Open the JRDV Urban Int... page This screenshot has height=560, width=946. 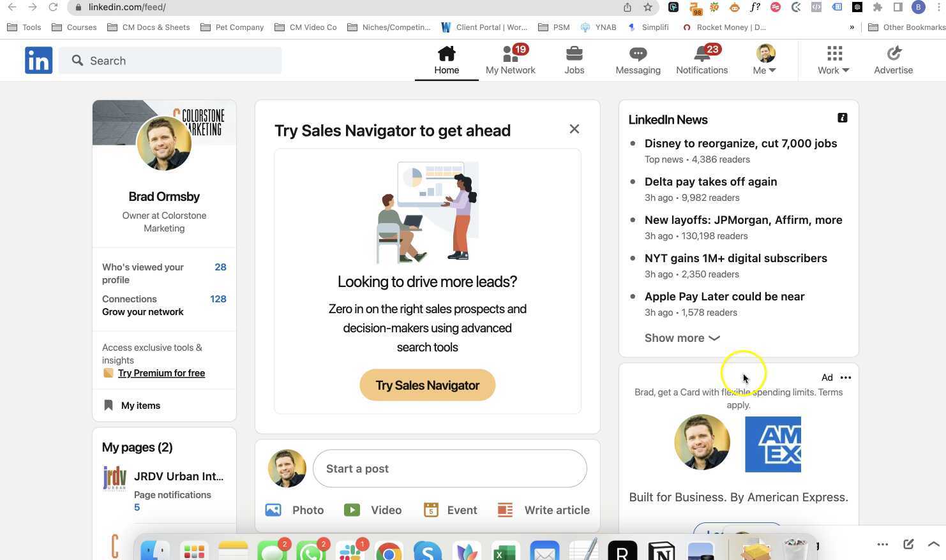tap(179, 476)
